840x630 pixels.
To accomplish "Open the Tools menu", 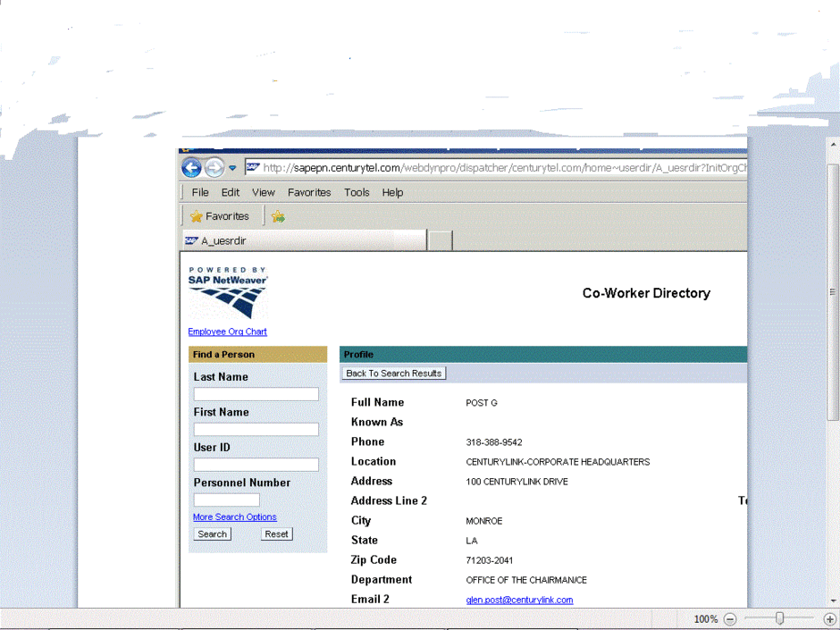I will 357,192.
